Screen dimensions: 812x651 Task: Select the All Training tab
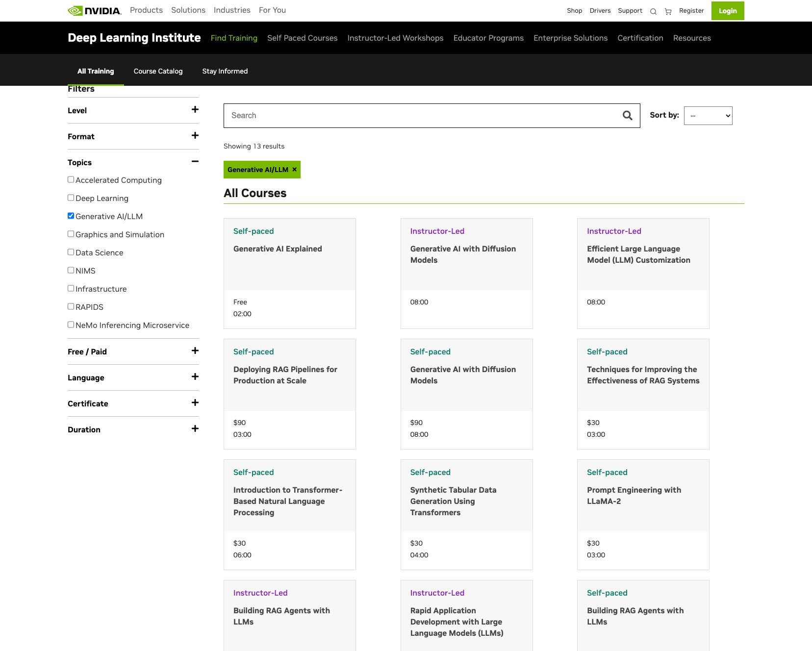(x=96, y=71)
